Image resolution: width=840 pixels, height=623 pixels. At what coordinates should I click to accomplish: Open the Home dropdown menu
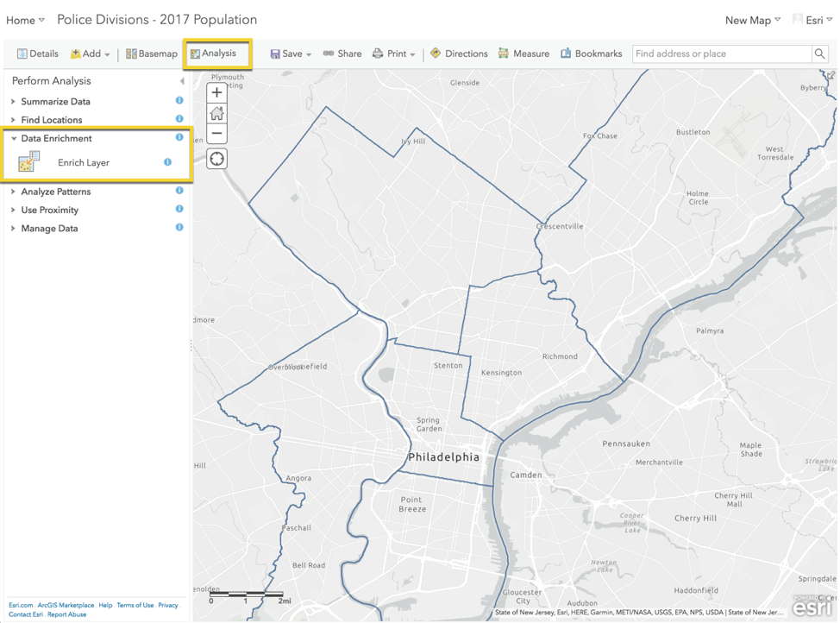tap(25, 21)
